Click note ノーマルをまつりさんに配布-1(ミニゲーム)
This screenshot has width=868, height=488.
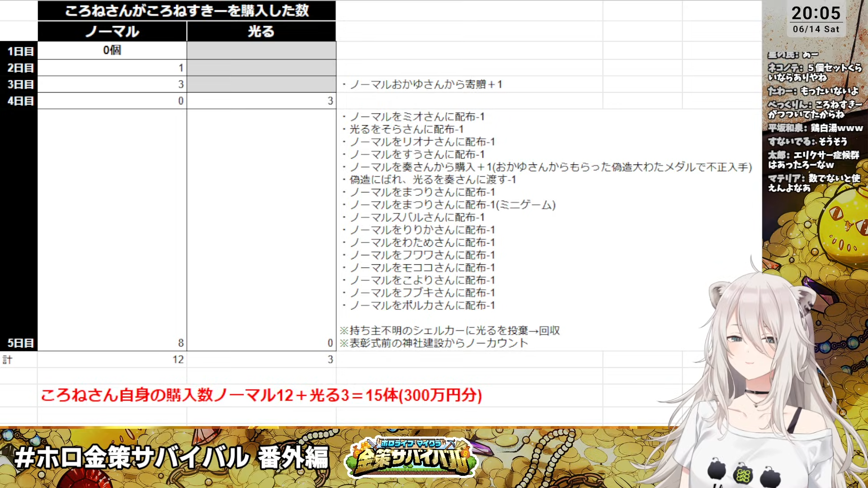point(448,205)
